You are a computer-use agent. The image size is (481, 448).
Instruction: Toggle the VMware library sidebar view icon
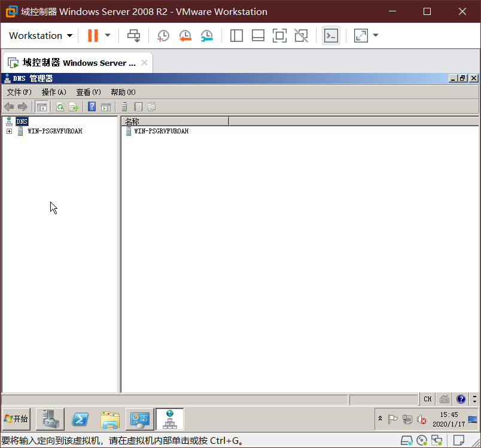pos(236,35)
